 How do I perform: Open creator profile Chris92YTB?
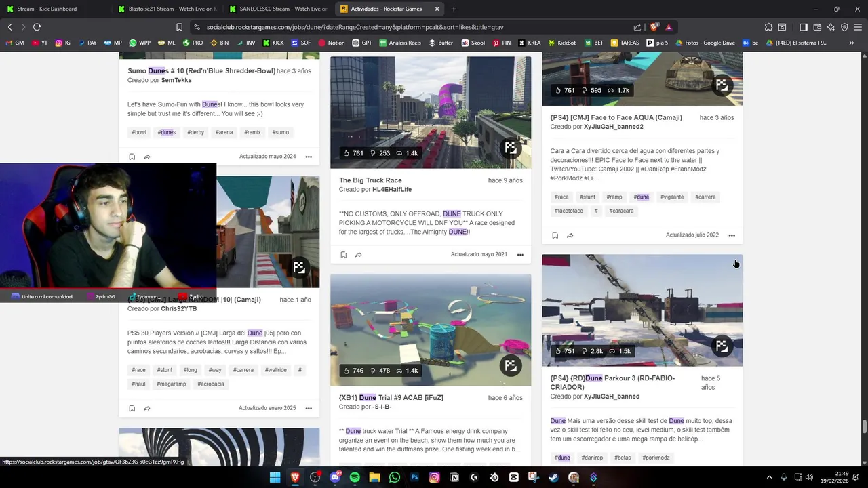[x=179, y=308]
